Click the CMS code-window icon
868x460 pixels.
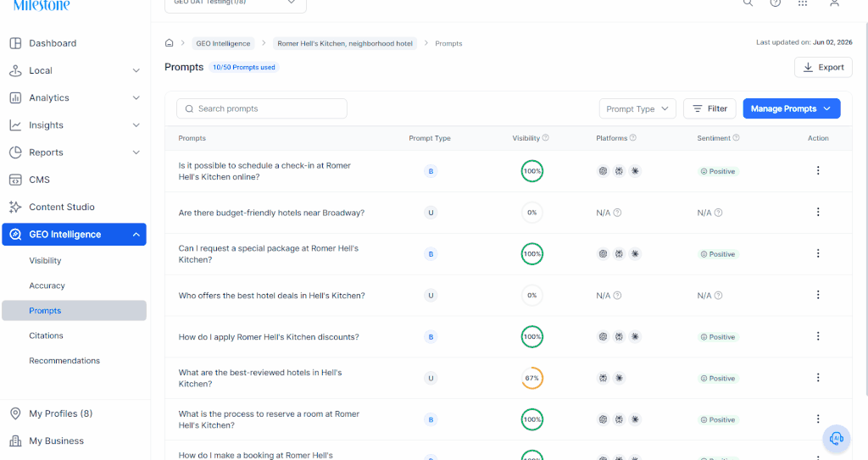(x=15, y=180)
